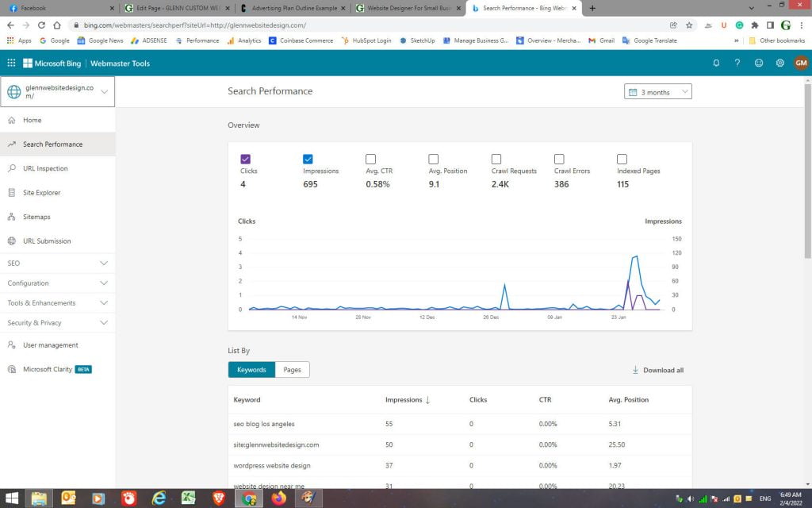Image resolution: width=812 pixels, height=508 pixels.
Task: Click the Download all link
Action: point(661,370)
